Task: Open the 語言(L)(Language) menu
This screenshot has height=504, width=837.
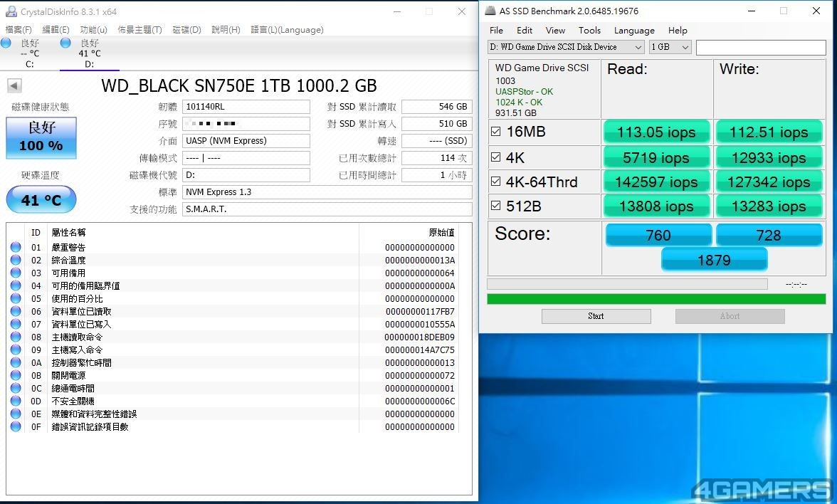Action: [288, 30]
